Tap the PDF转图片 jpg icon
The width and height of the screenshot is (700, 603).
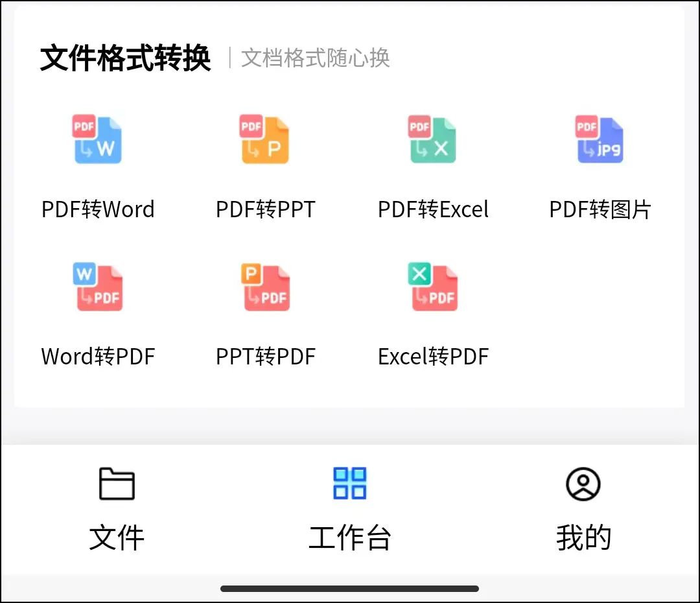point(599,139)
